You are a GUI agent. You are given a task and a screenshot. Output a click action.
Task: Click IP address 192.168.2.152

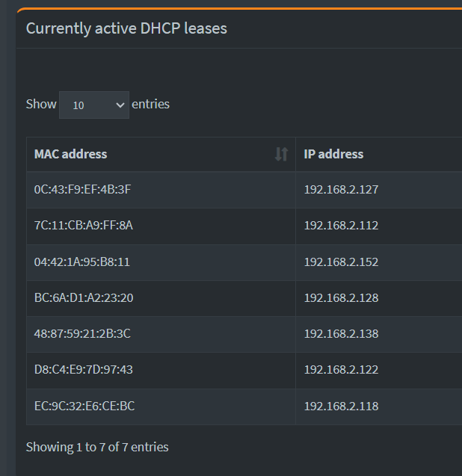pos(341,262)
